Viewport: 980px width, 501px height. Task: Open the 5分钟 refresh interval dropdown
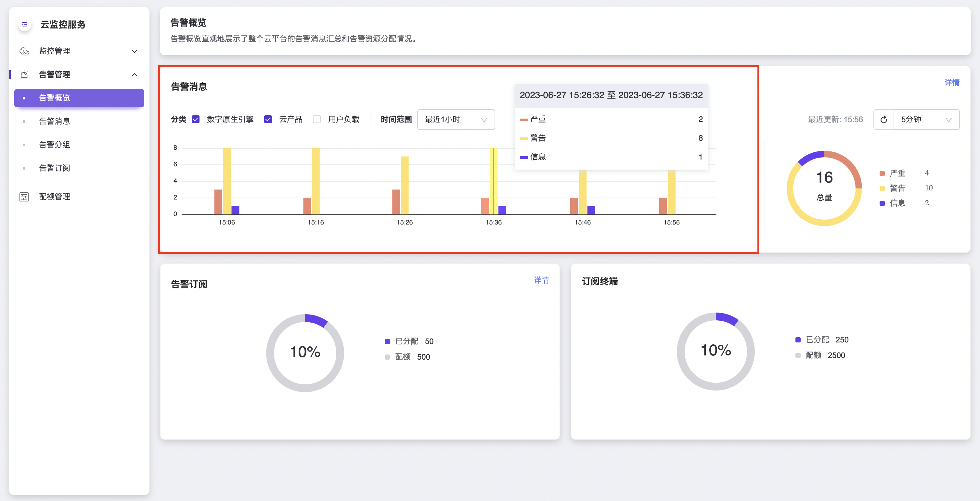click(926, 120)
